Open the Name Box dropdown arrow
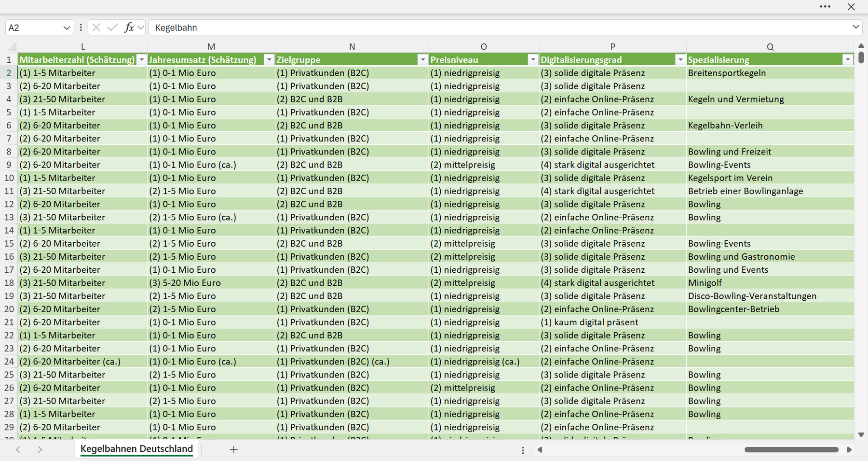 click(x=67, y=28)
